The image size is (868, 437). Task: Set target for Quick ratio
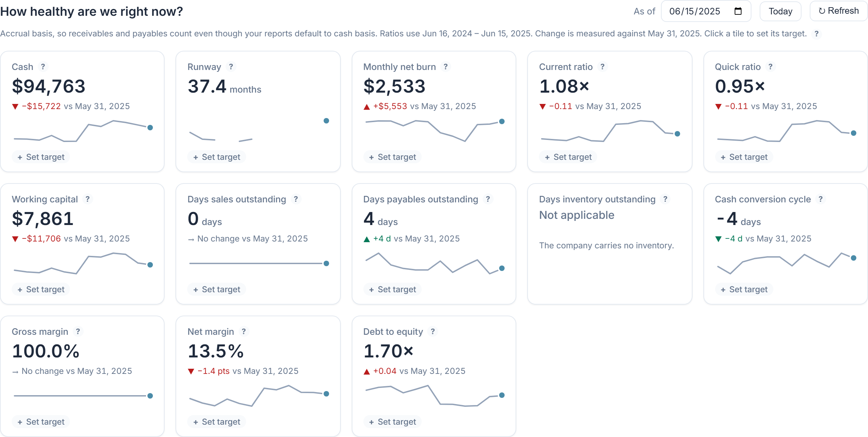pos(744,157)
